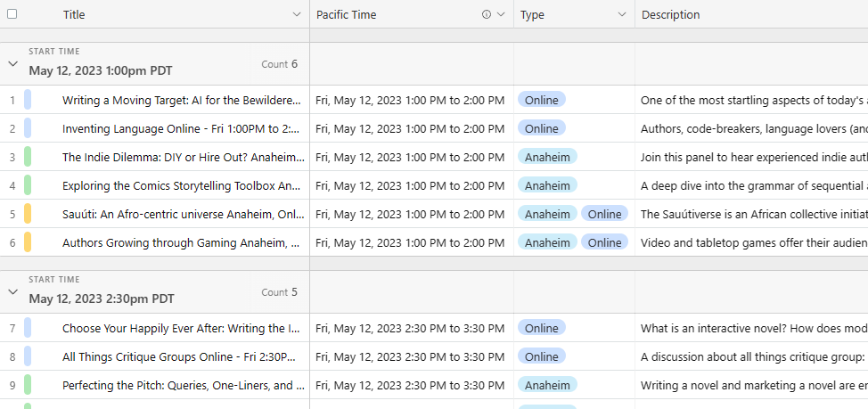
Task: Click the Online tag in row 1
Action: [x=541, y=100]
